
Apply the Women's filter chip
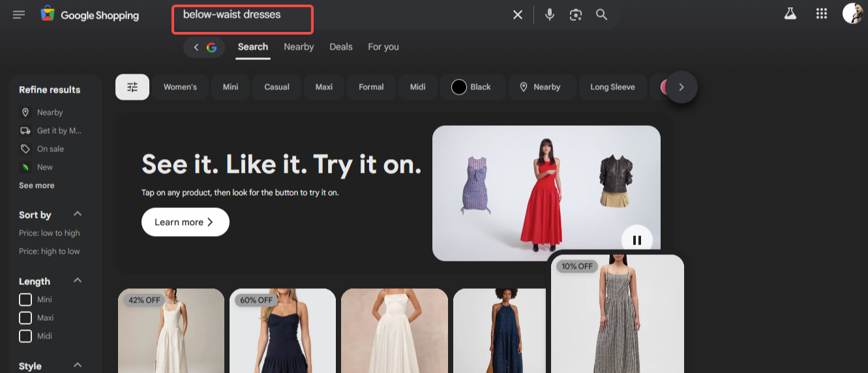[x=180, y=87]
